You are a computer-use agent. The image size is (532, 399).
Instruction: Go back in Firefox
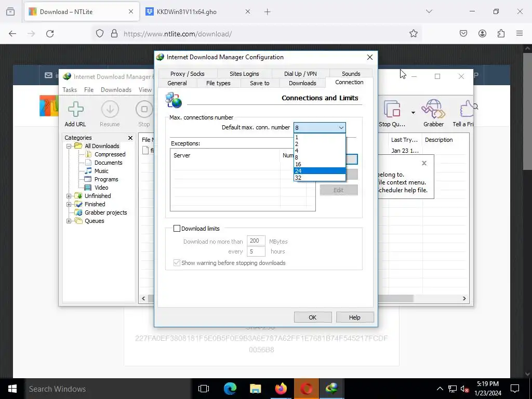click(12, 34)
